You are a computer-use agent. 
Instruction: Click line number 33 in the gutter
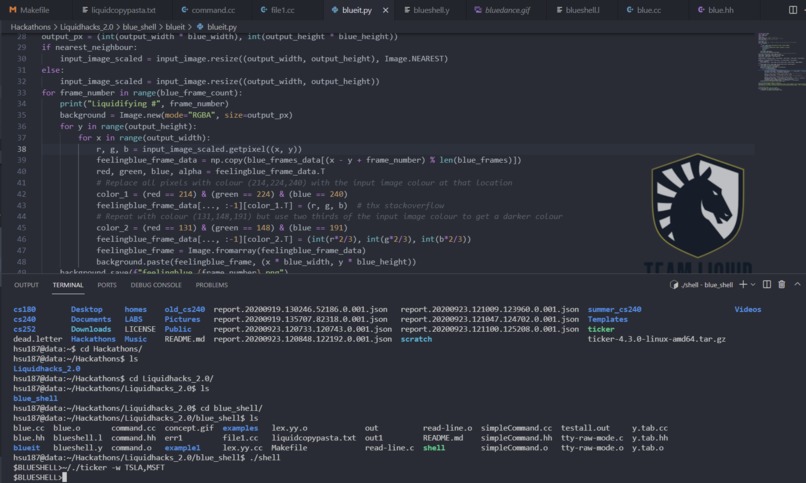point(22,92)
